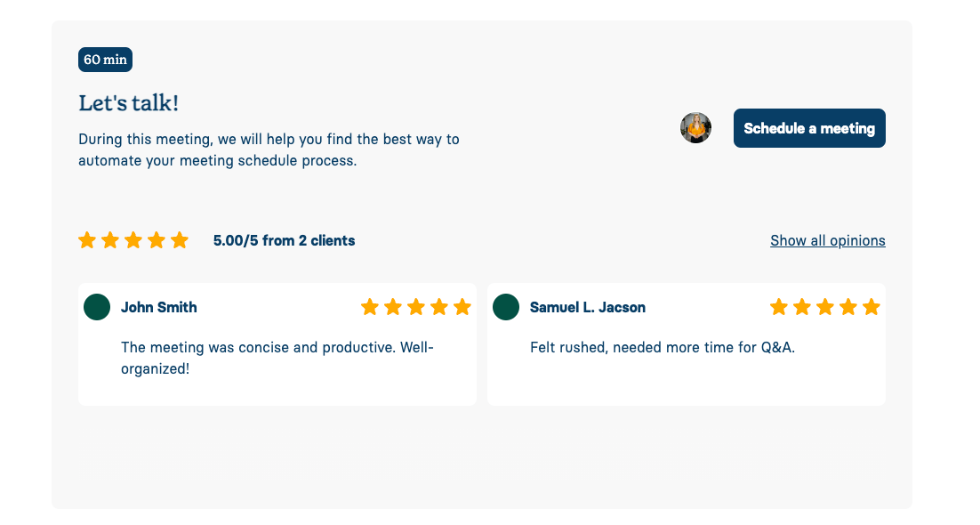Click the first star in Samuel's review rating
Screen dimensions: 980x525
click(x=778, y=306)
